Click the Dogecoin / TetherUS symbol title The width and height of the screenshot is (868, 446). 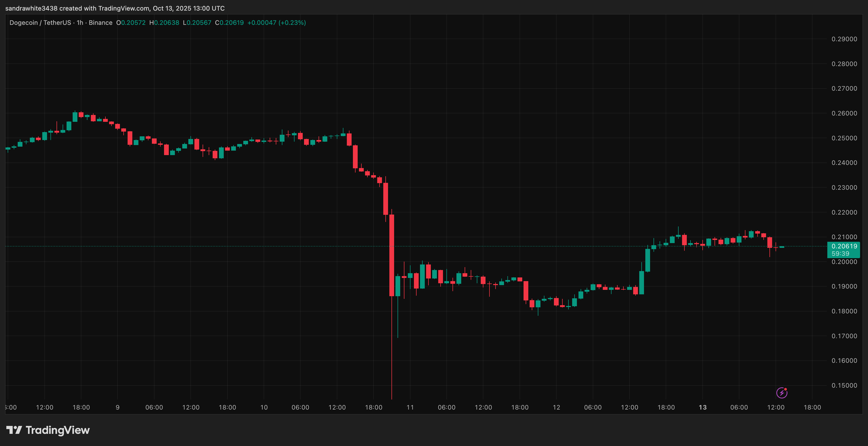pyautogui.click(x=40, y=22)
